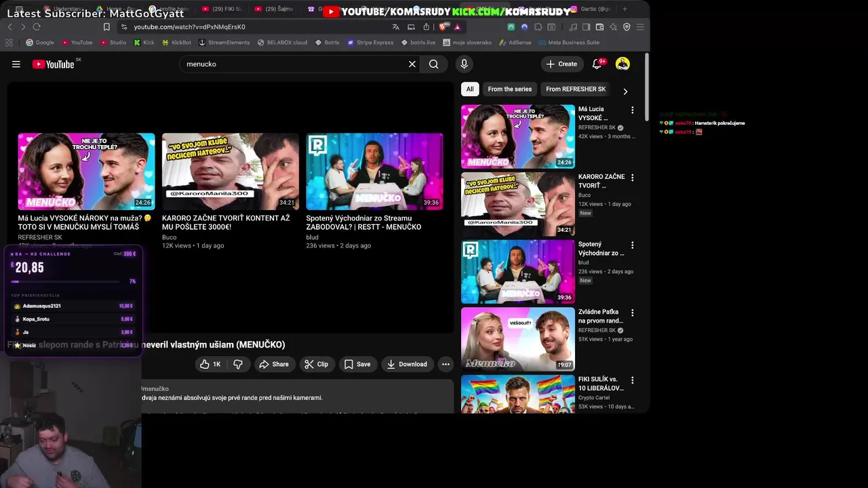868x488 pixels.
Task: Dislike the video with thumbs down
Action: [238, 365]
